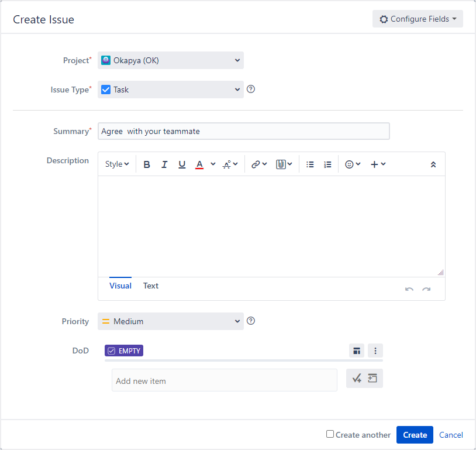The height and width of the screenshot is (450, 476).
Task: Insert a bullet list in description
Action: 310,164
